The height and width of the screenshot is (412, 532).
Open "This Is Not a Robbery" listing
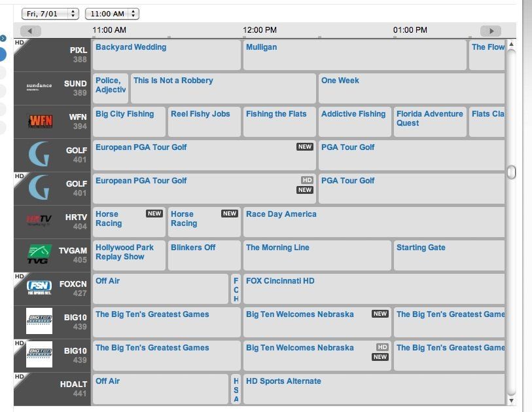[173, 81]
